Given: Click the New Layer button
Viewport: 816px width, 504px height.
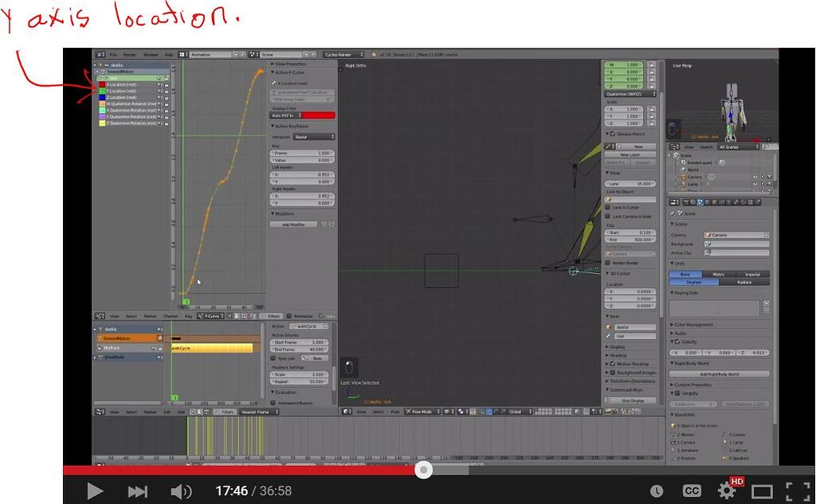Looking at the screenshot, I should click(630, 155).
